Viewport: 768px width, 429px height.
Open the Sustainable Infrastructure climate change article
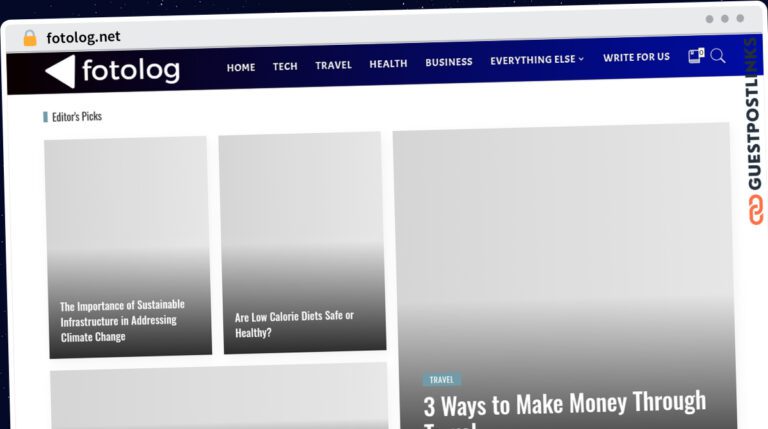click(x=122, y=321)
